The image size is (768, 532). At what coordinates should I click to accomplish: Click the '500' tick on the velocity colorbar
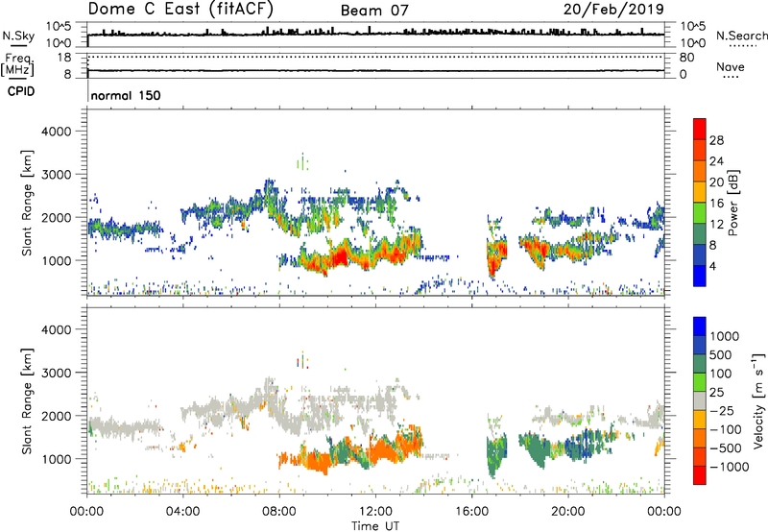[x=721, y=355]
